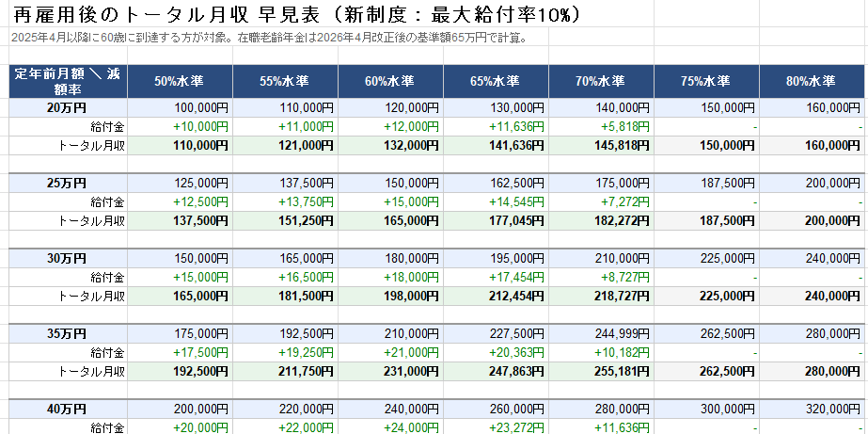Select the '162,500円' salary cell

pyautogui.click(x=496, y=184)
